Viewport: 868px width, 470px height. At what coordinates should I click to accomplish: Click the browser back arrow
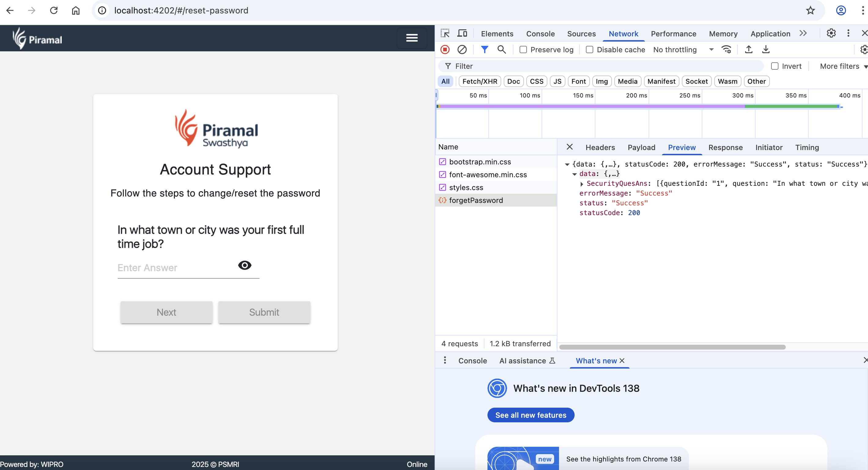click(10, 10)
